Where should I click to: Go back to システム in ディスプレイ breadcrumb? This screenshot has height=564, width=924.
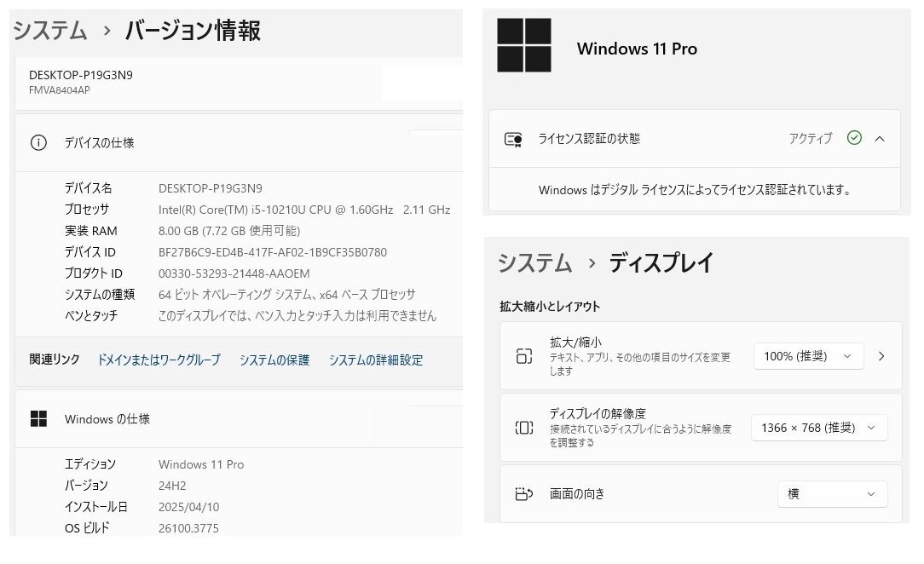click(535, 262)
